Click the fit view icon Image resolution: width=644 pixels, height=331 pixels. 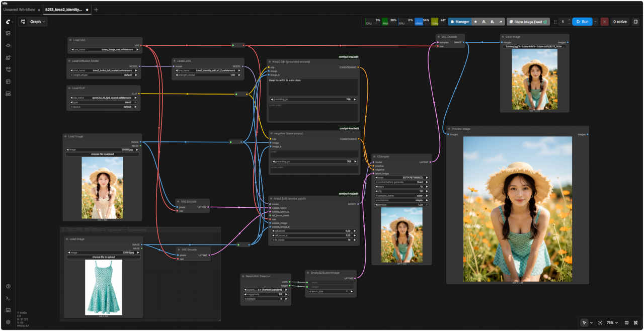pos(600,322)
